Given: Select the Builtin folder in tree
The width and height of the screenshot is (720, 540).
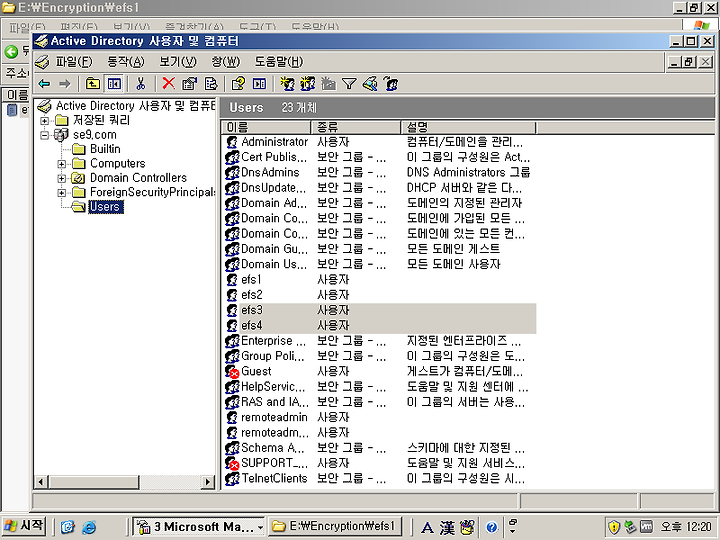Looking at the screenshot, I should (105, 149).
